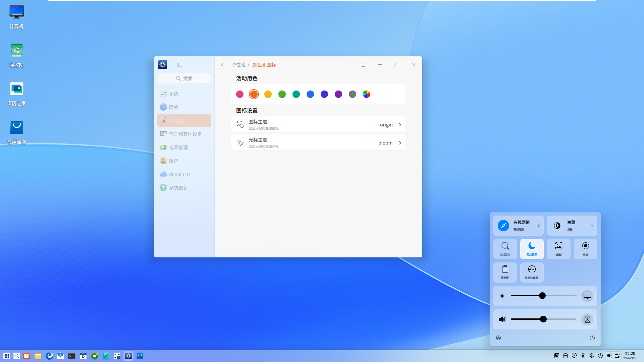This screenshot has height=362, width=644.
Task: Open cursor theme (光标主题) bloom row
Action: pos(318,142)
